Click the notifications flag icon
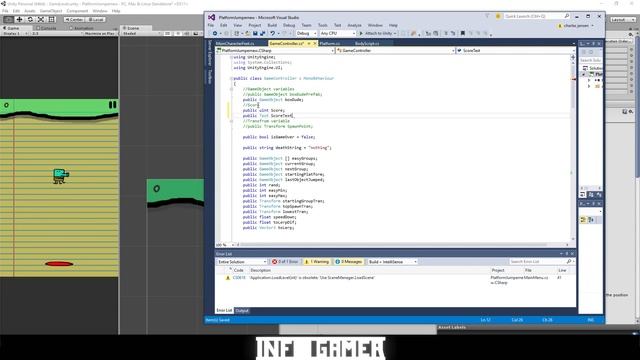 pos(487,16)
